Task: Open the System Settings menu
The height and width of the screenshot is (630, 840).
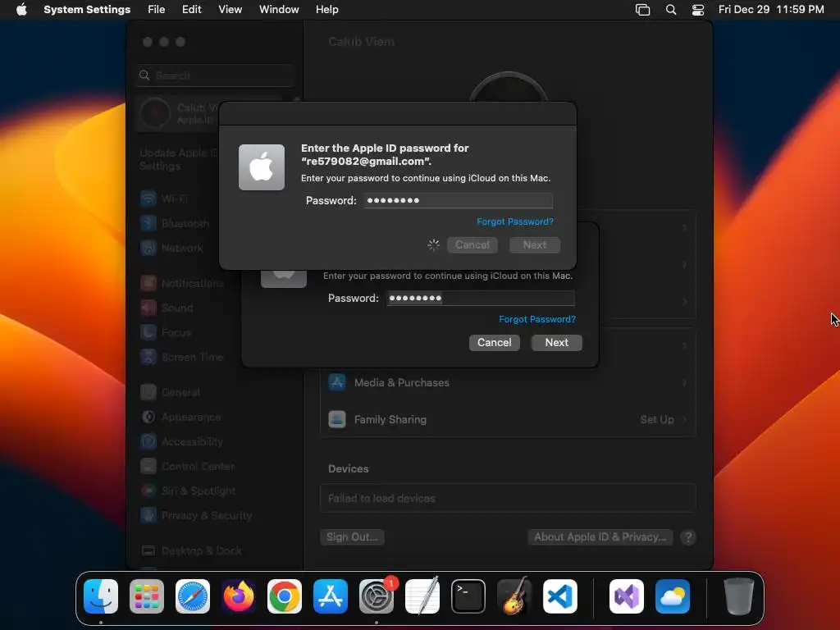Action: (87, 10)
